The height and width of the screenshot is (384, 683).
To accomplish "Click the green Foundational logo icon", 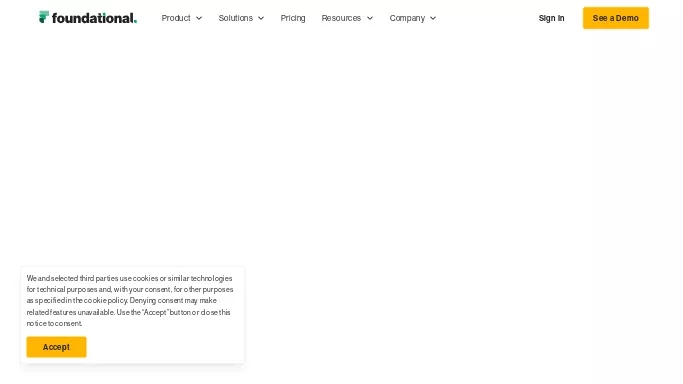I will [x=44, y=17].
